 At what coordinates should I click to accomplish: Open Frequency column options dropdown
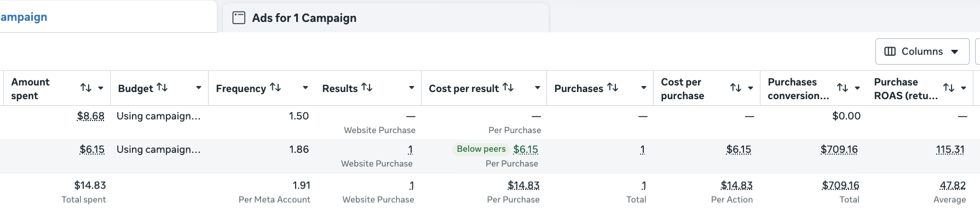[305, 88]
